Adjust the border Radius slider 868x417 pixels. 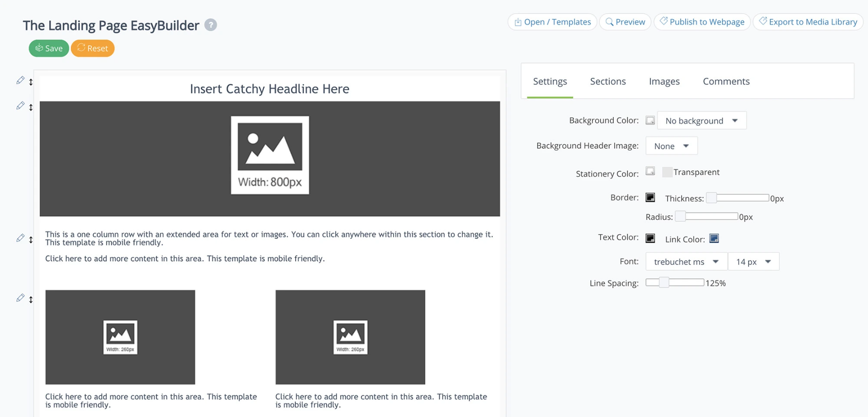pos(707,216)
